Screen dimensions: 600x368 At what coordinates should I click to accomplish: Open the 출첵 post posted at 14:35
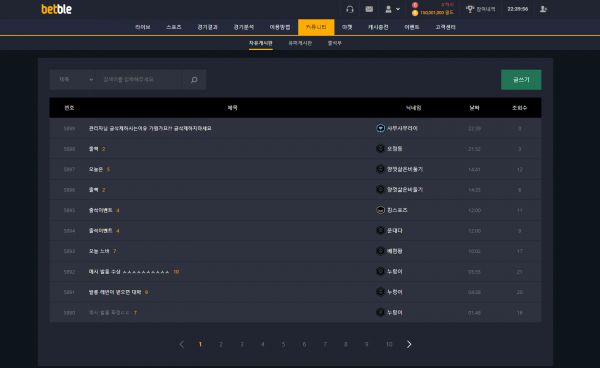pyautogui.click(x=93, y=190)
